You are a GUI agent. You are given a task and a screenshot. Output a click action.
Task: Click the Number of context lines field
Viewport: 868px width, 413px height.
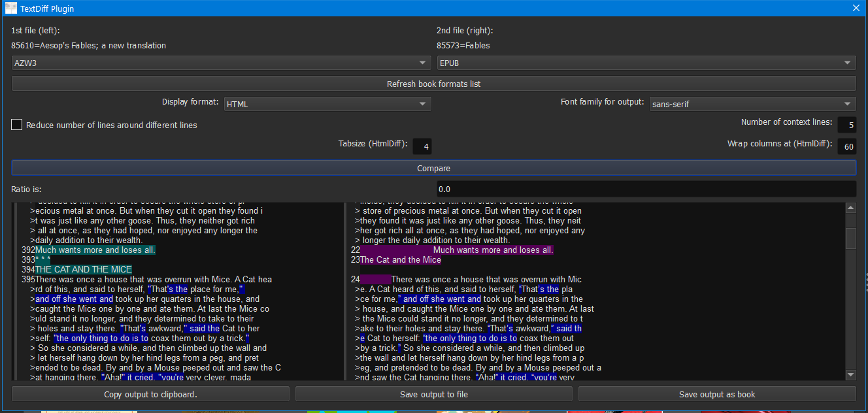pyautogui.click(x=846, y=125)
